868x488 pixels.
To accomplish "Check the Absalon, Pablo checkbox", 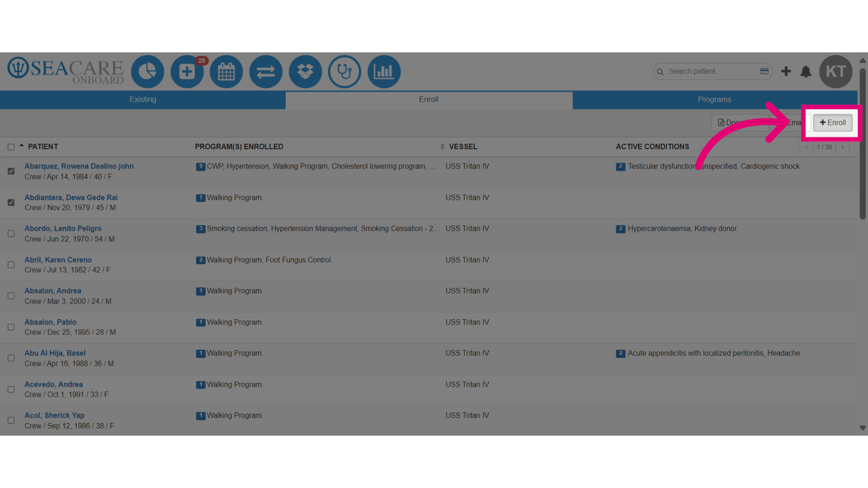I will 11,327.
